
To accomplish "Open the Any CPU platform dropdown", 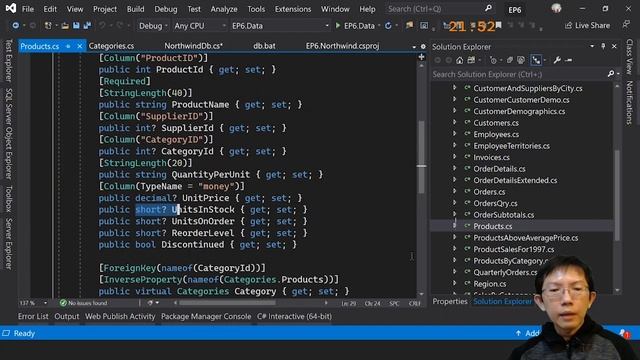I will tap(200, 26).
